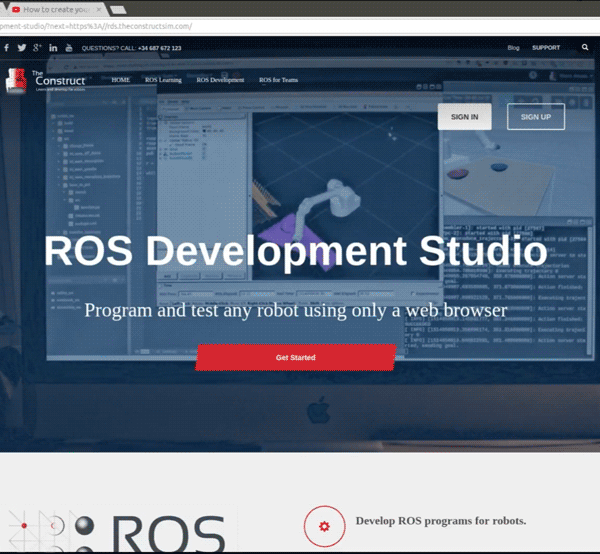Click the phone number +34 687 672 123
Screen dimensions: 600x554
pos(160,48)
